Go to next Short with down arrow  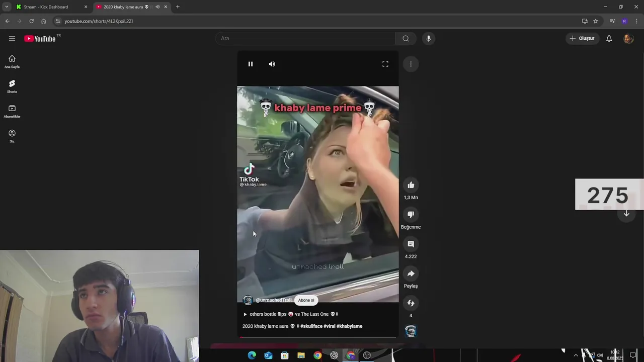point(626,214)
